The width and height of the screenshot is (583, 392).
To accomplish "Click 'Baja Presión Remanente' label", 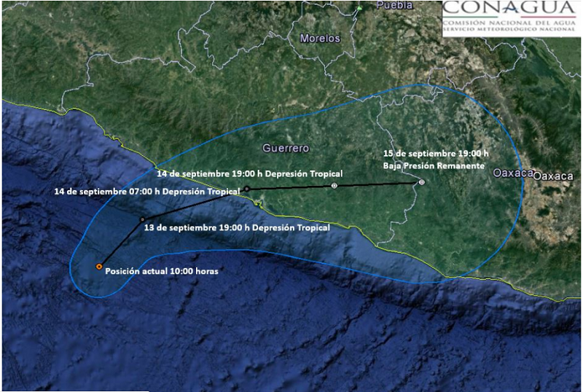I will coord(434,165).
